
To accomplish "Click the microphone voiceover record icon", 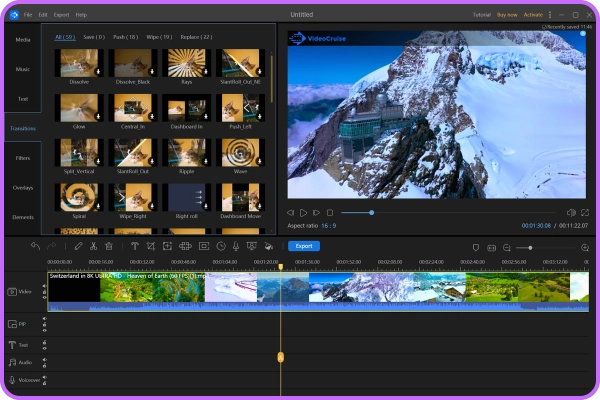I will coord(236,246).
